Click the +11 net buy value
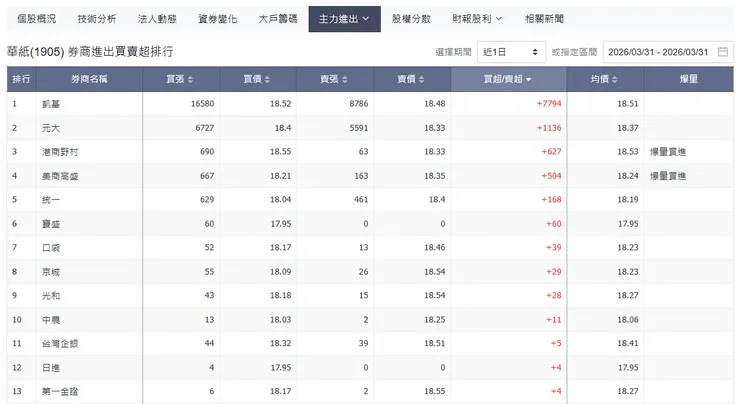Image resolution: width=740 pixels, height=404 pixels. coord(554,320)
